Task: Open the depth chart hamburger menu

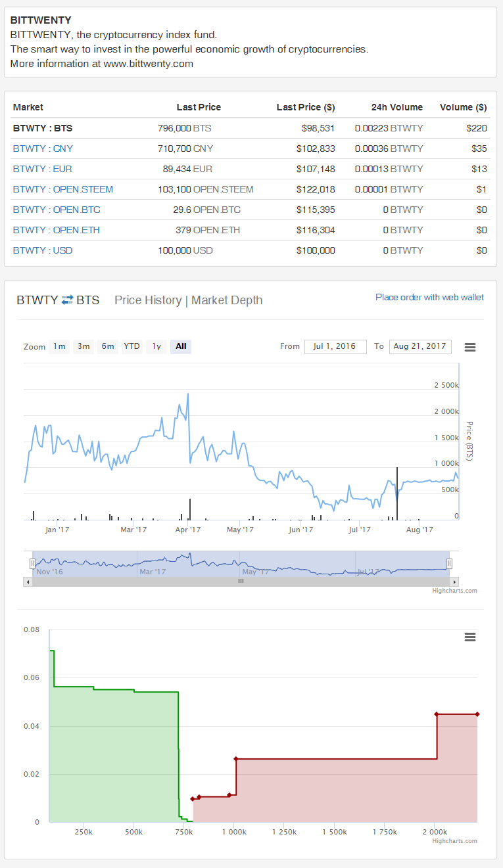Action: tap(469, 637)
